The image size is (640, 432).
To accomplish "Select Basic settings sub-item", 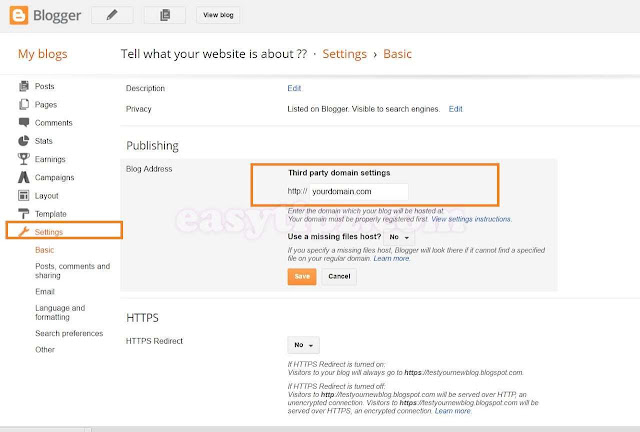I will click(x=44, y=250).
